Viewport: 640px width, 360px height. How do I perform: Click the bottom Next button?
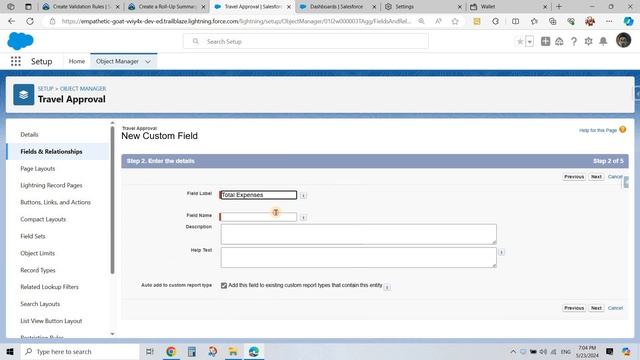click(x=596, y=308)
